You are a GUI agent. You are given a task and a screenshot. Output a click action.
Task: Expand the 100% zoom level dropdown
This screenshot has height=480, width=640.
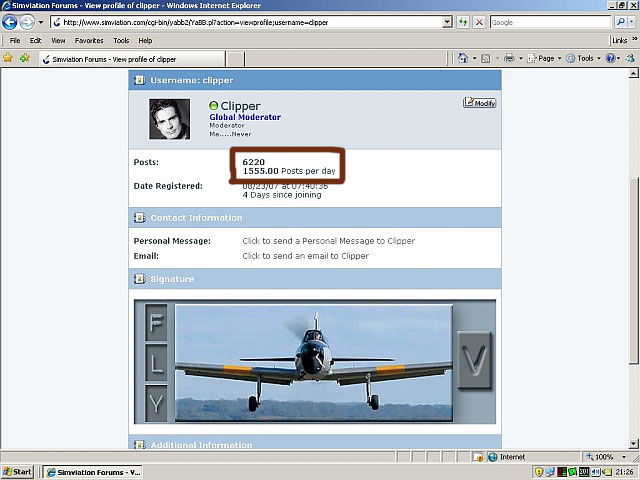pos(607,457)
